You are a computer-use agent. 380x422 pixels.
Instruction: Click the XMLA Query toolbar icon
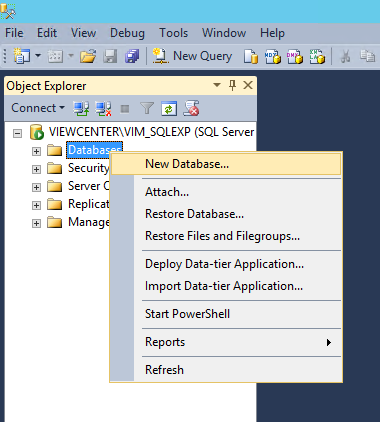[x=317, y=56]
